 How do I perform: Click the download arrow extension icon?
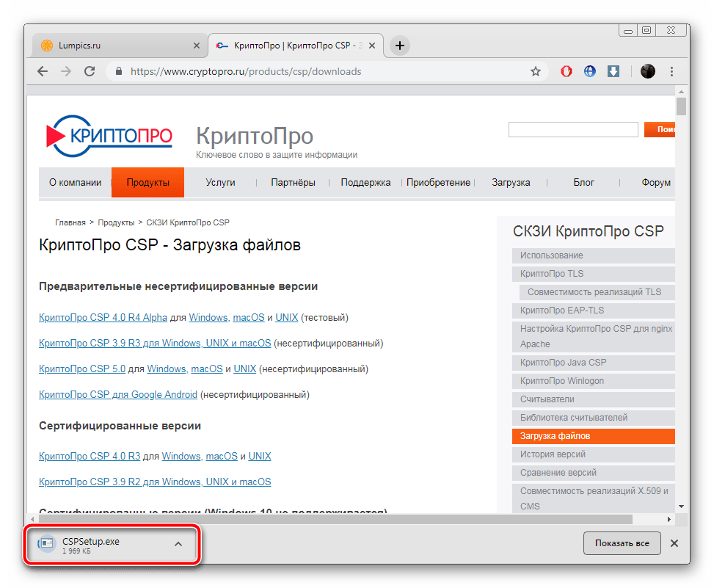613,71
